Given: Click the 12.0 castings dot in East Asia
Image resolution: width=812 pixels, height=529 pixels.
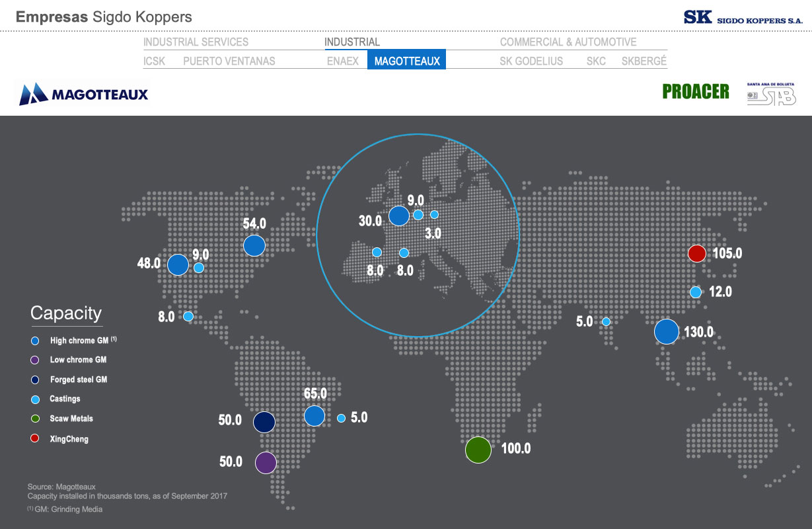Looking at the screenshot, I should pos(696,292).
